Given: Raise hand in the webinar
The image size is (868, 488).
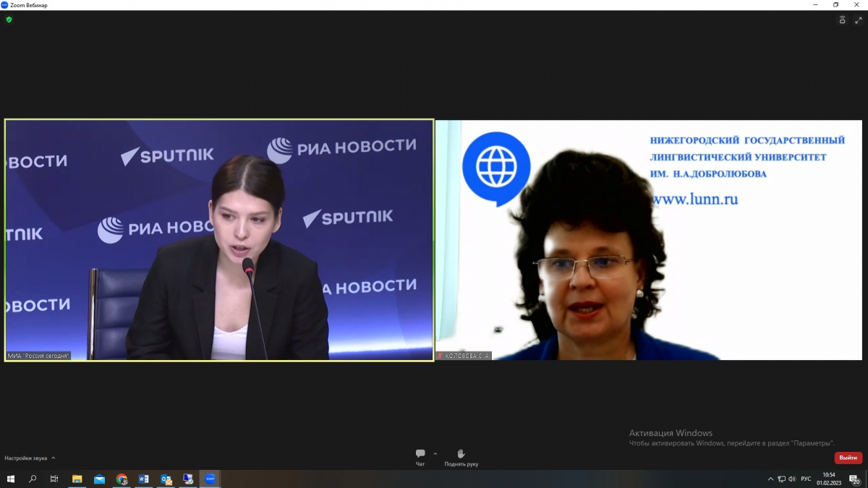Looking at the screenshot, I should (461, 458).
